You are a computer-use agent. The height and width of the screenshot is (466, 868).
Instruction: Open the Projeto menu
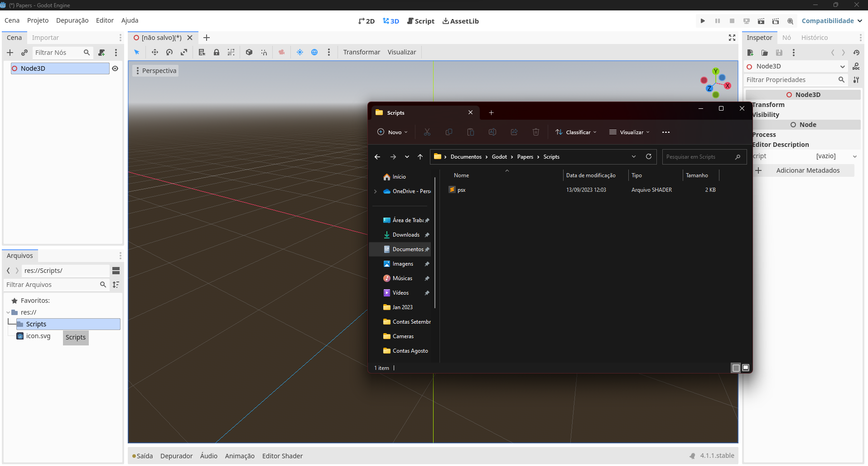pyautogui.click(x=38, y=20)
